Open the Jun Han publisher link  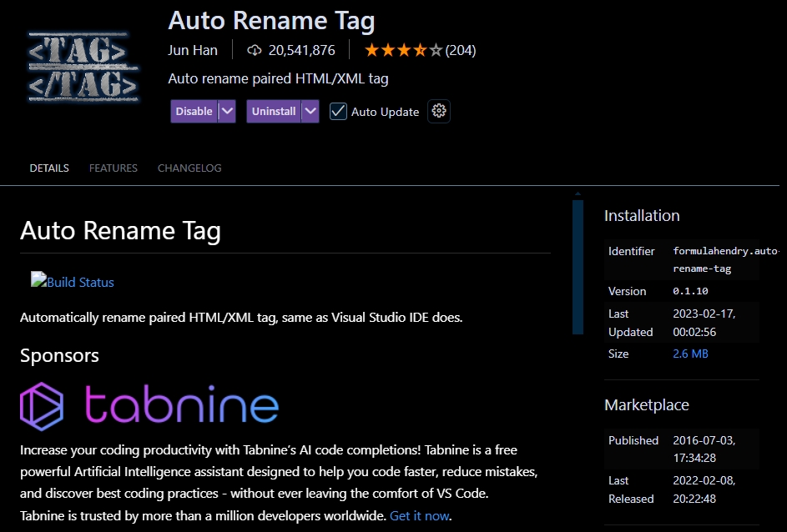coord(193,50)
